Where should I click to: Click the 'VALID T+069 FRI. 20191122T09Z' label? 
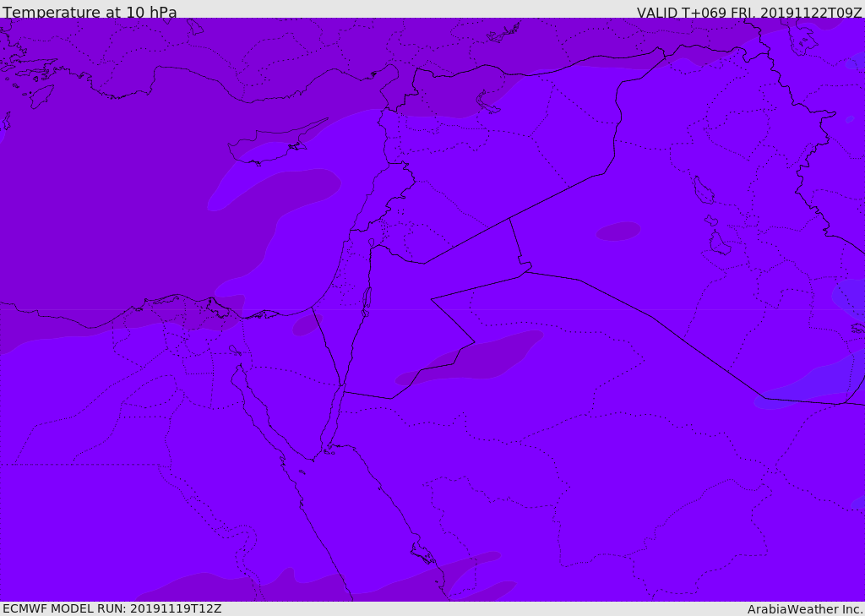(x=749, y=12)
